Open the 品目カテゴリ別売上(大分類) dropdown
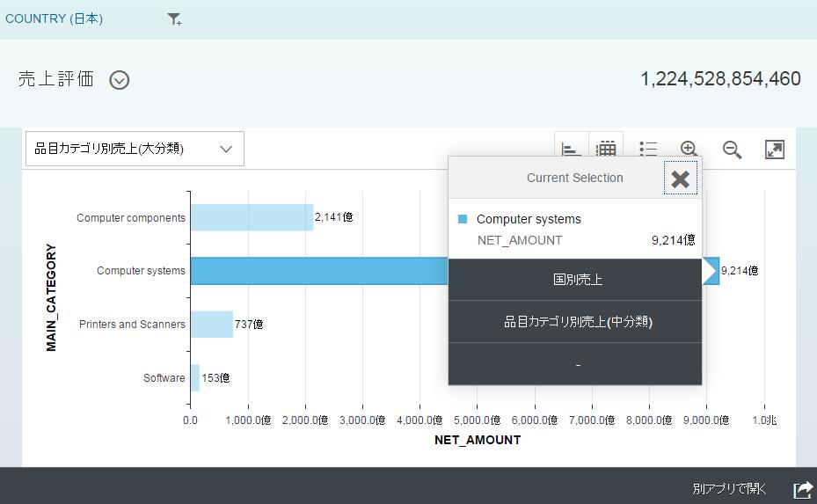The height and width of the screenshot is (504, 817). tap(135, 149)
